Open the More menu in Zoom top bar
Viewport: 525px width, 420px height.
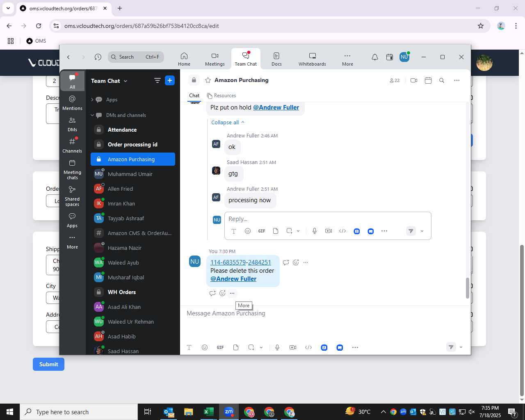click(x=347, y=59)
